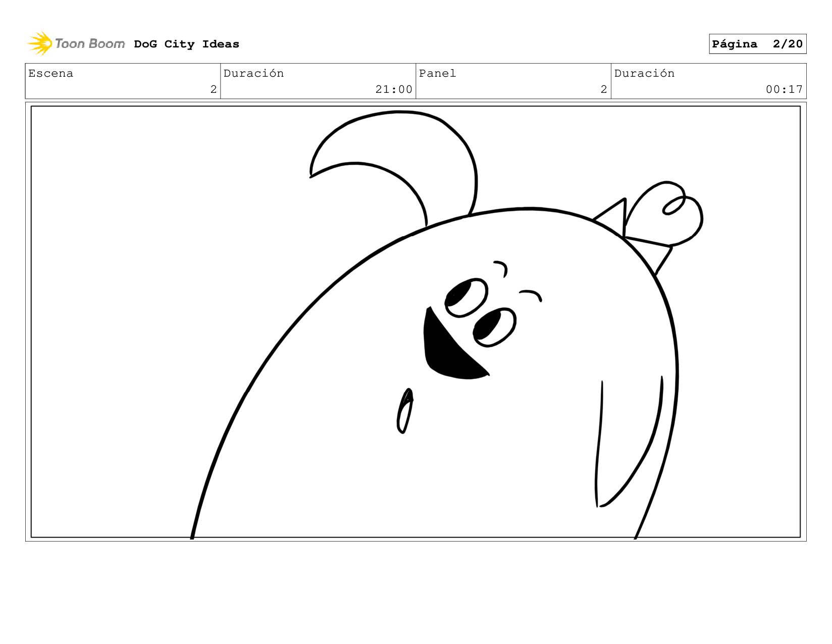The height and width of the screenshot is (644, 832).
Task: Select the 'DoG City Ideas' title text
Action: tap(186, 44)
